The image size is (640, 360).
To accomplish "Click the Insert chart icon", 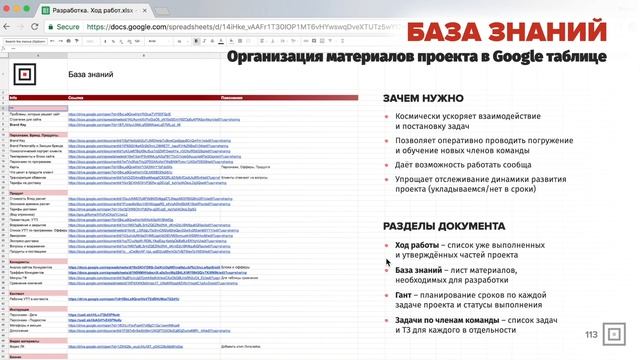I will [322, 41].
